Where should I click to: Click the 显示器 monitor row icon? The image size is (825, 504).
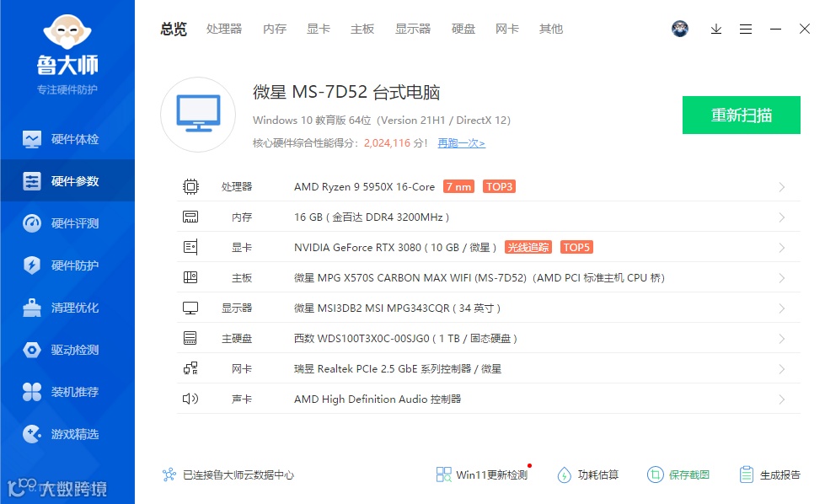point(190,308)
